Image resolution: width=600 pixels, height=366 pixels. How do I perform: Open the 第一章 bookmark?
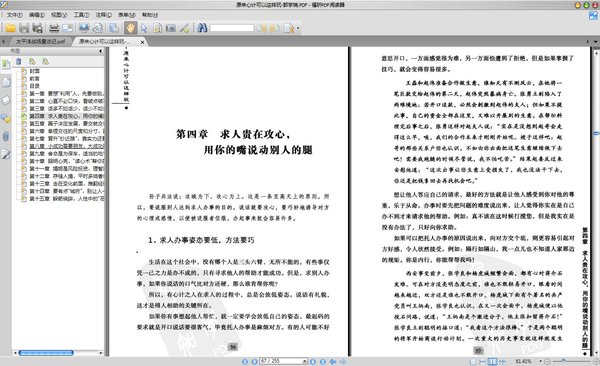(x=66, y=93)
